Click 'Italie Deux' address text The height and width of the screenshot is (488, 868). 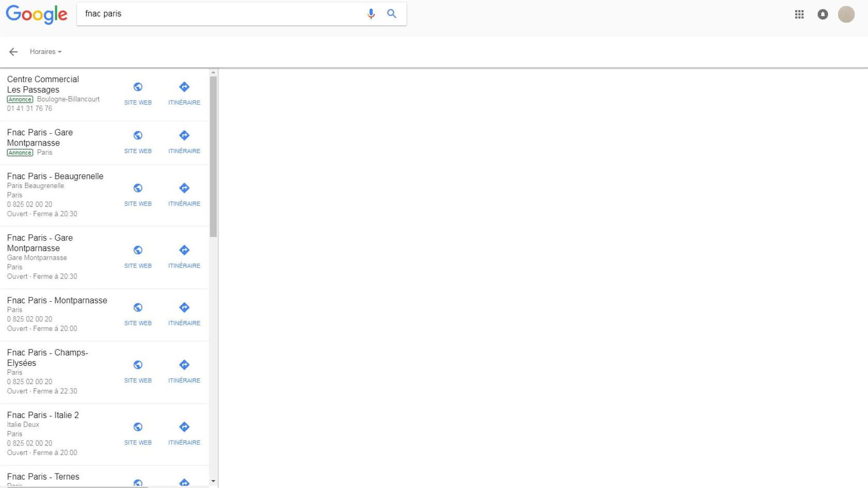click(23, 425)
